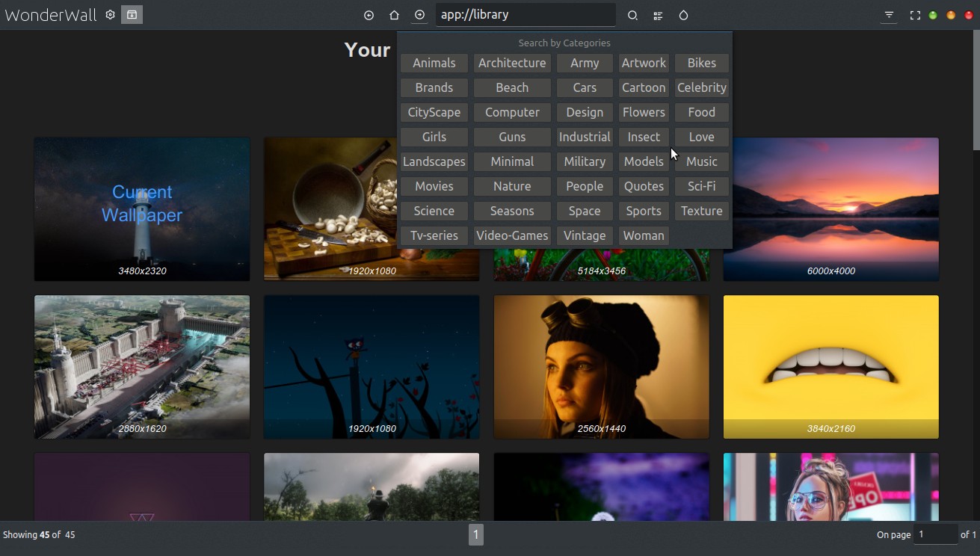Open the color droplet search icon
980x556 pixels.
[x=683, y=15]
